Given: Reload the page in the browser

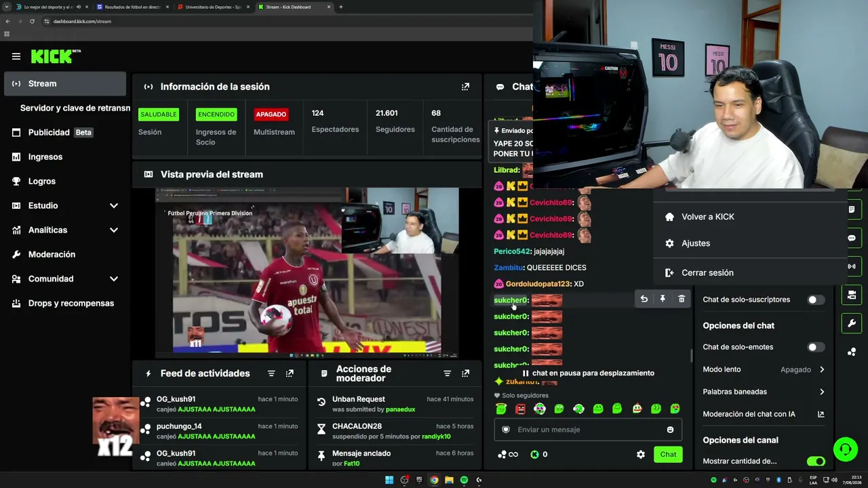Looking at the screenshot, I should point(32,21).
